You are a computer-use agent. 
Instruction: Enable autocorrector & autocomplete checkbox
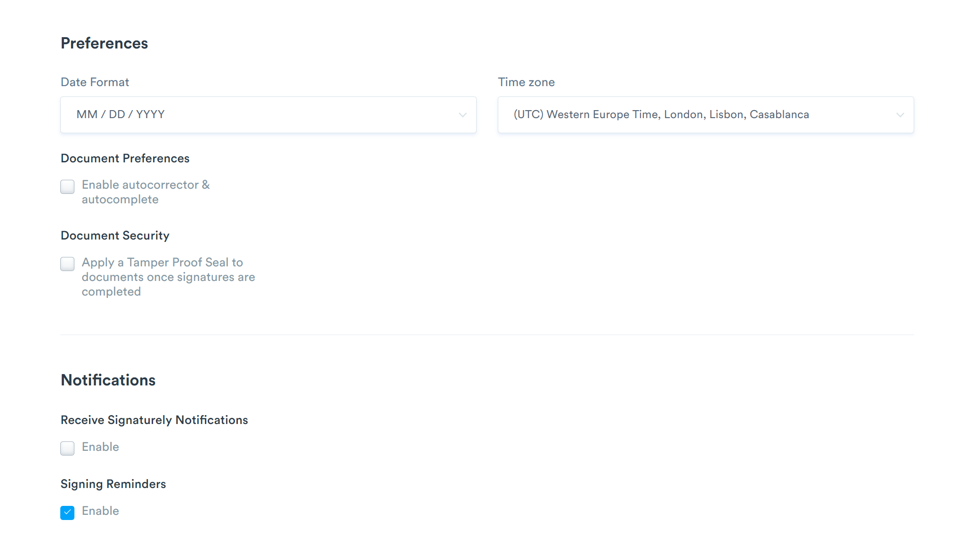[67, 187]
